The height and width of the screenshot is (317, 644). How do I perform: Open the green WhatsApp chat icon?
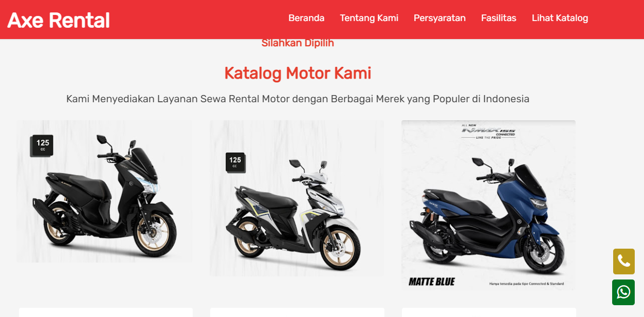tap(623, 292)
